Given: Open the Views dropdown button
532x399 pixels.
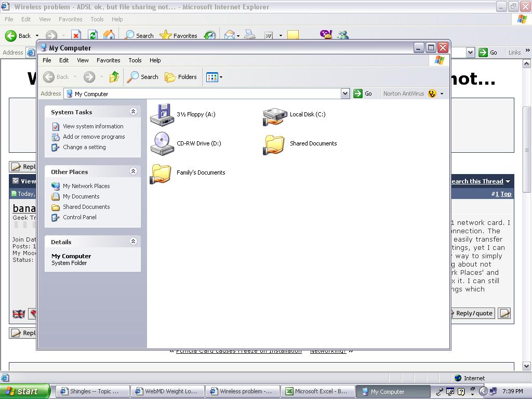Looking at the screenshot, I should click(214, 77).
